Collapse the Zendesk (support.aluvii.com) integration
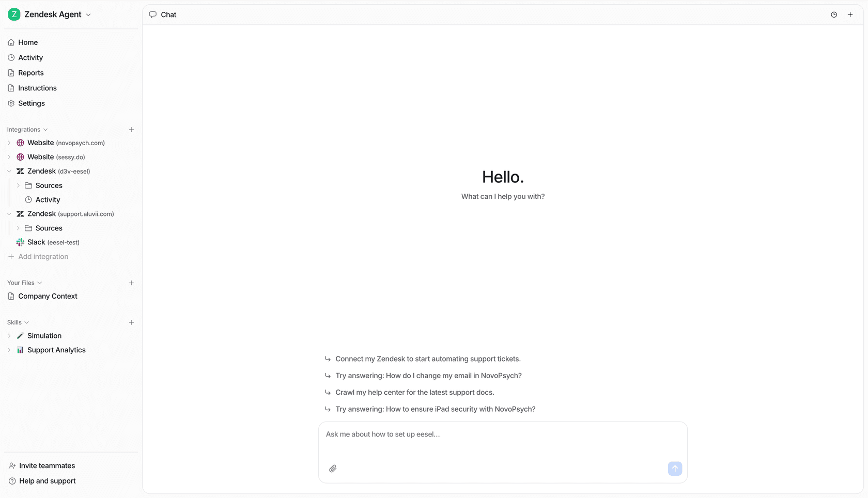The image size is (868, 498). click(9, 213)
